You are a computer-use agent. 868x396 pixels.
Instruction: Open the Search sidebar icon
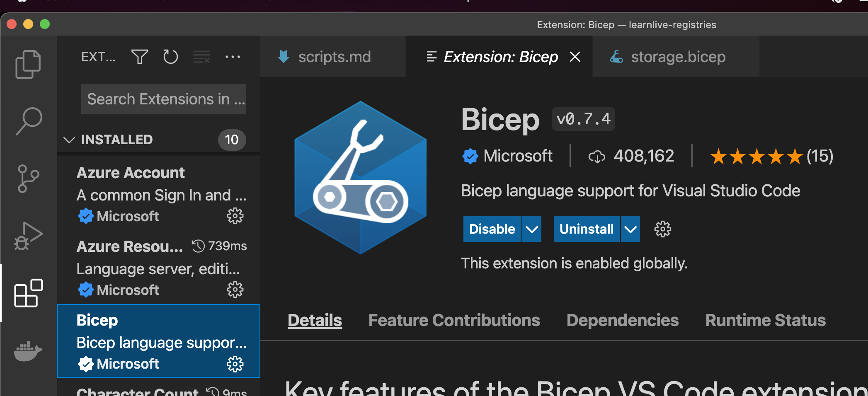click(28, 121)
